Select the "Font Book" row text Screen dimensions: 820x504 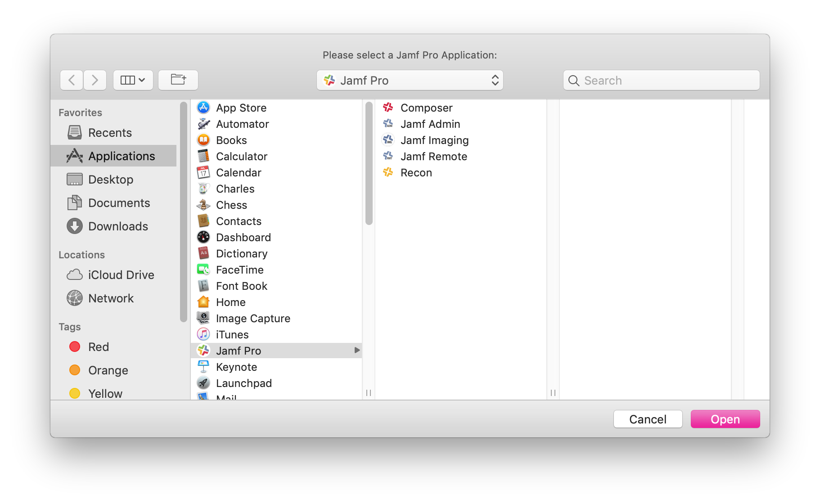point(242,286)
